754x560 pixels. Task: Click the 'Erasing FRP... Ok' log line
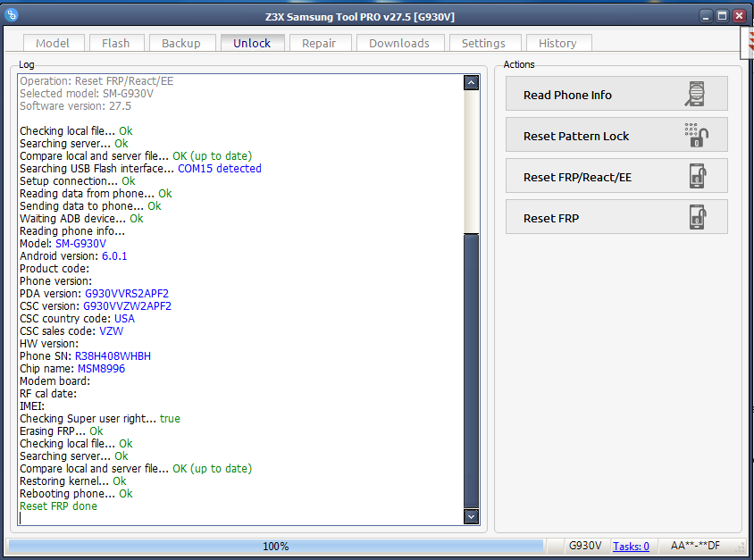point(62,431)
